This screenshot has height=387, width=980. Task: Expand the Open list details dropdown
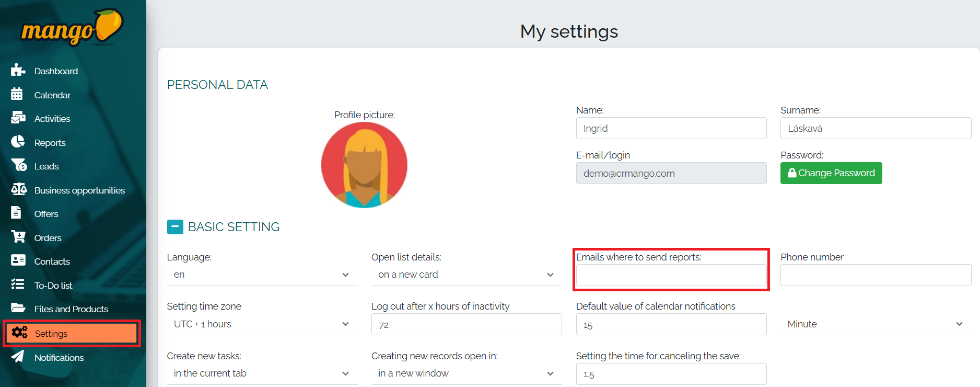[x=466, y=275]
